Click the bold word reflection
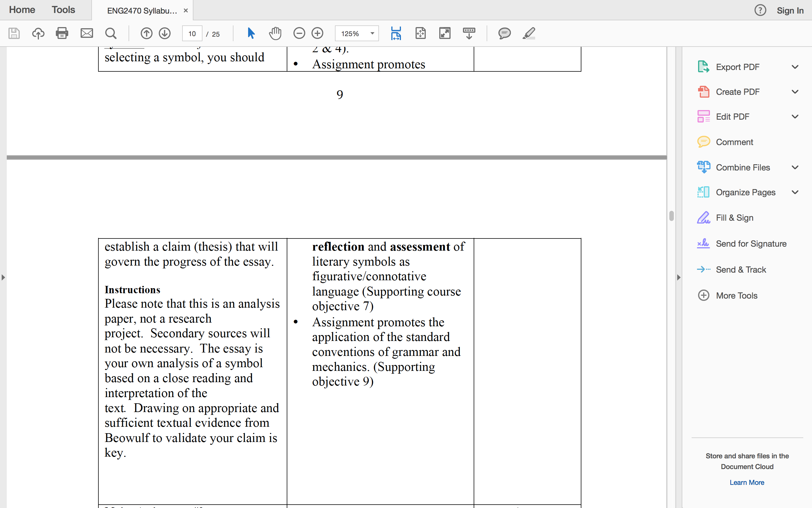 pyautogui.click(x=338, y=247)
